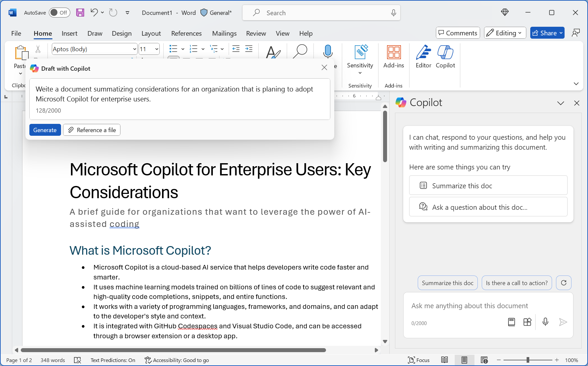588x366 pixels.
Task: Click the Comments button
Action: (458, 33)
